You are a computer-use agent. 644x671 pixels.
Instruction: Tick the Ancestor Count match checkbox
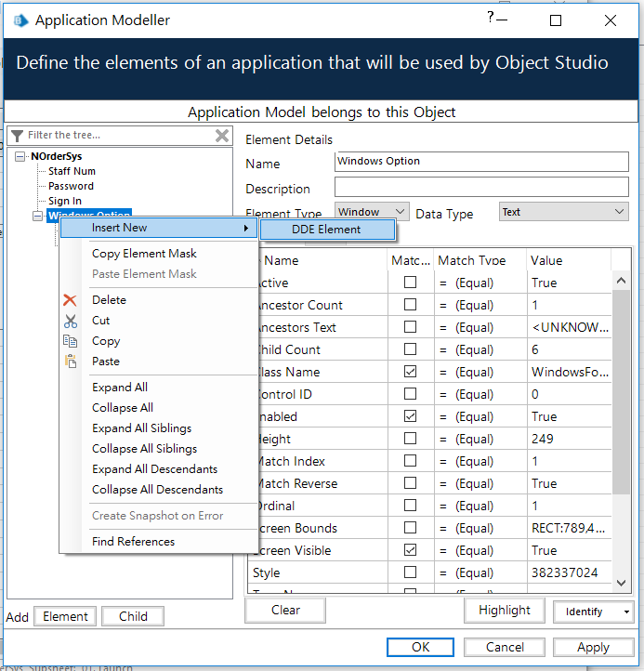click(x=410, y=305)
